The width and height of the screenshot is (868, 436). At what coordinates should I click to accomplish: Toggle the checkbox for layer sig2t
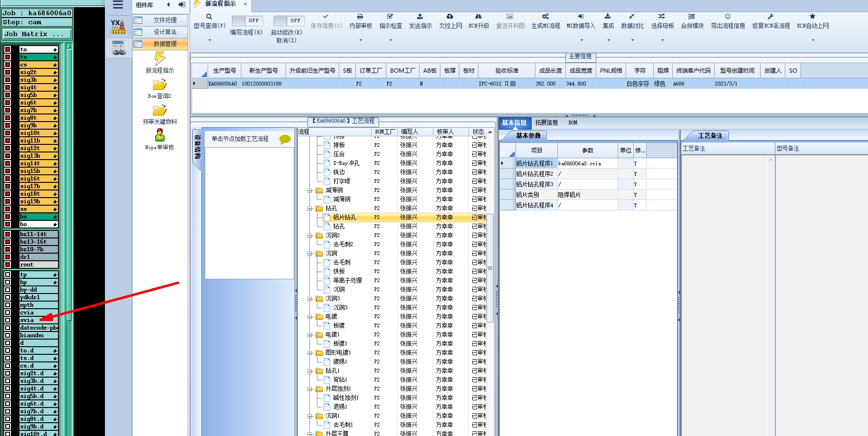click(8, 72)
